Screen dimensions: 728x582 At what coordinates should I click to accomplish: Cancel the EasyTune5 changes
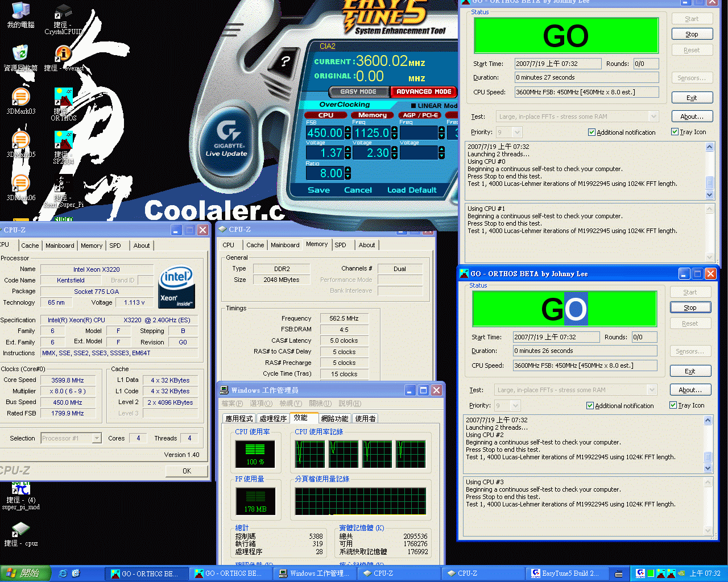point(358,190)
